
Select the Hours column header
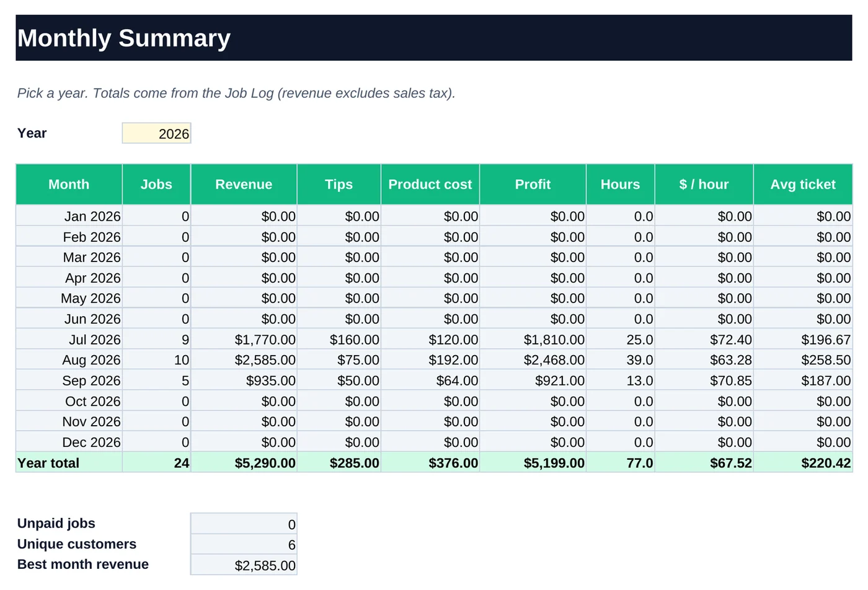(620, 184)
